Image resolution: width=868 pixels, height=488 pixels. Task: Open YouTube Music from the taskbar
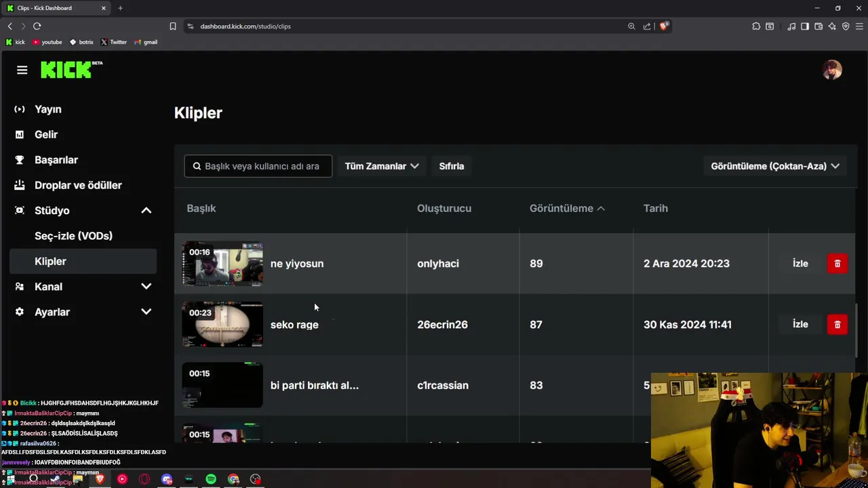122,479
